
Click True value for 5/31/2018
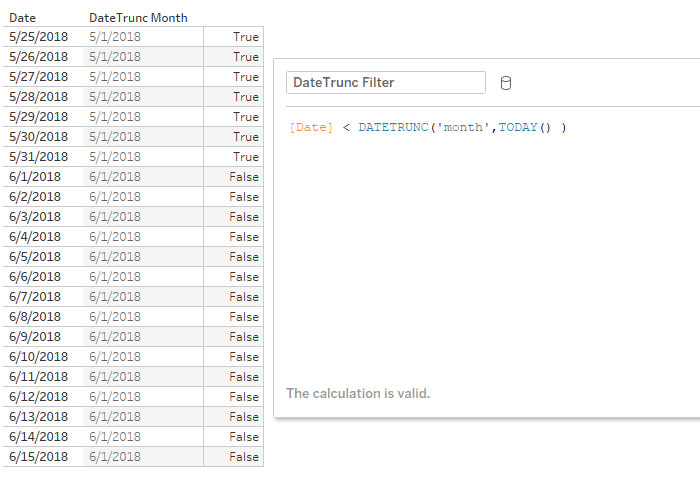(246, 157)
